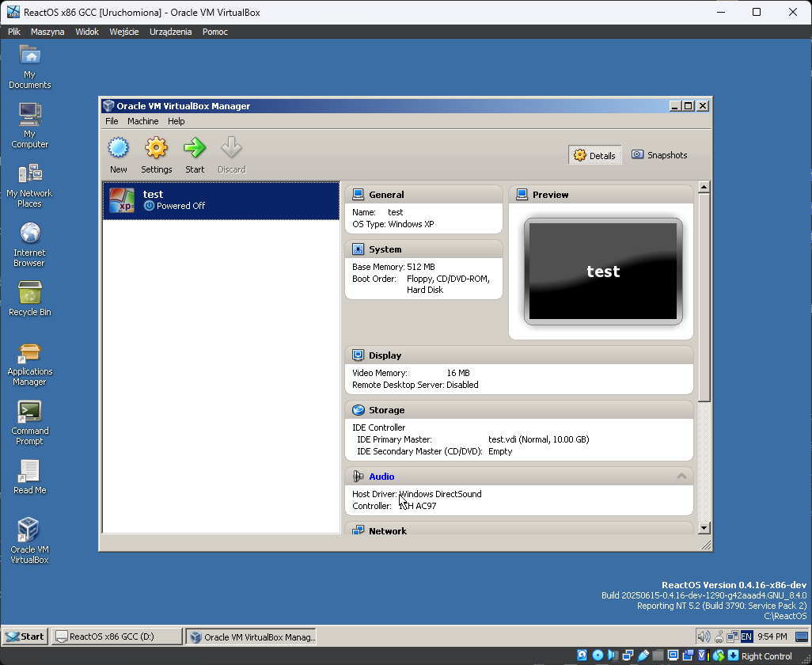
Task: Open the ReactOS Start menu
Action: point(25,636)
